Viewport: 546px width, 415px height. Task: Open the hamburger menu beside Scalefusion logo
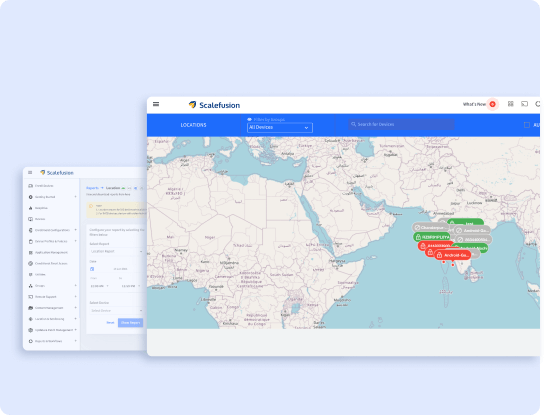[x=156, y=104]
